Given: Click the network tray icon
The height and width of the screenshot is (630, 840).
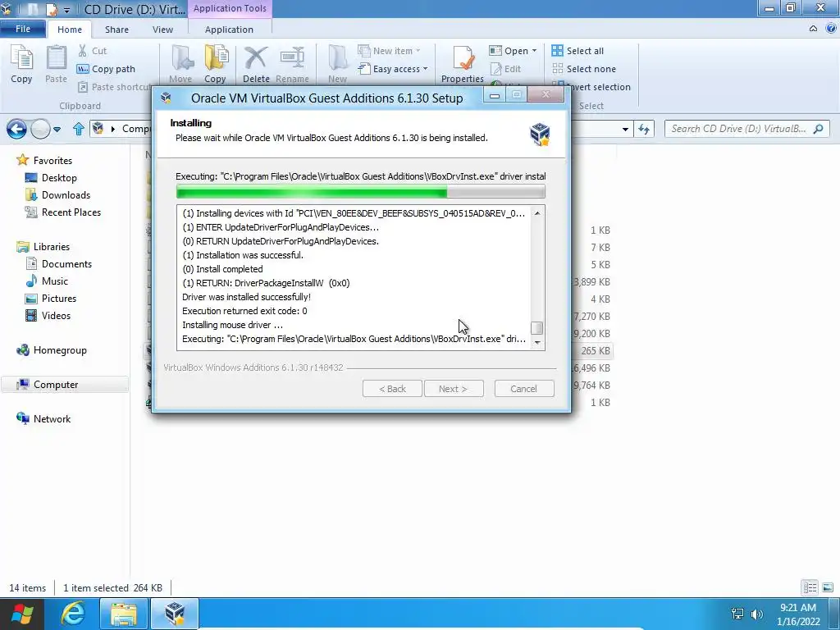Looking at the screenshot, I should click(737, 614).
